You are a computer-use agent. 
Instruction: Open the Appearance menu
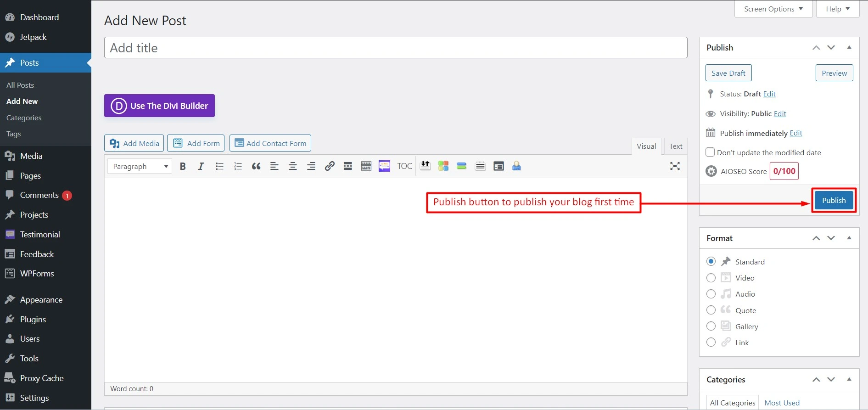click(45, 300)
